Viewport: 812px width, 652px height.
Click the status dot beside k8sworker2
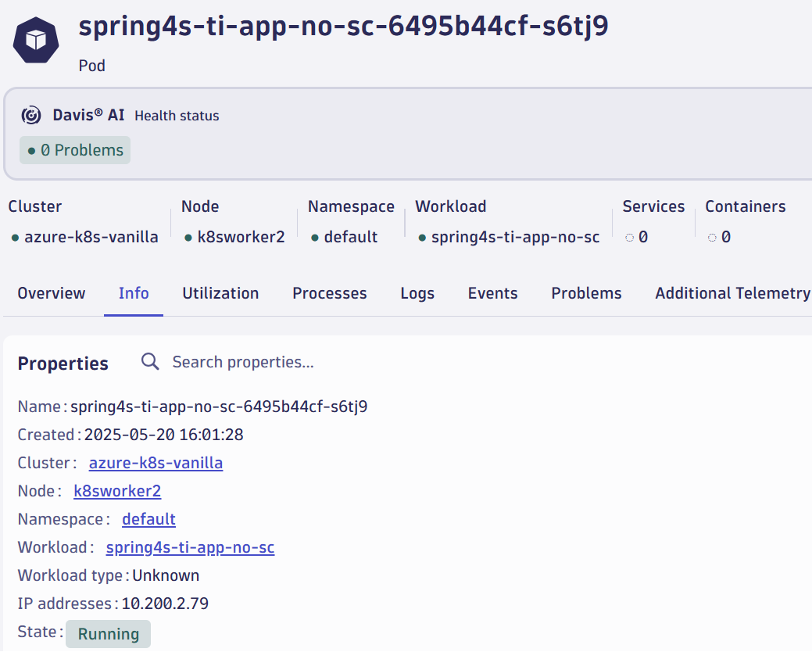(186, 237)
